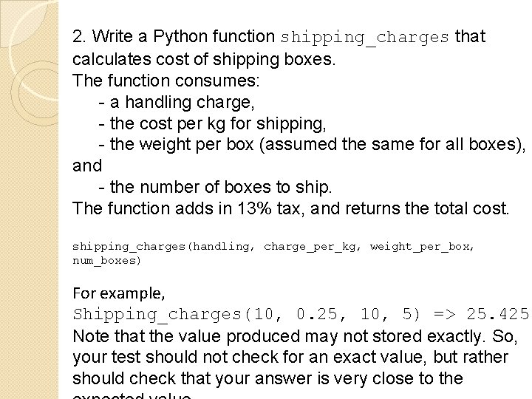532x399 pixels.
Task: Click the text "calculates cost of shipping boxes."
Action: tap(204, 59)
